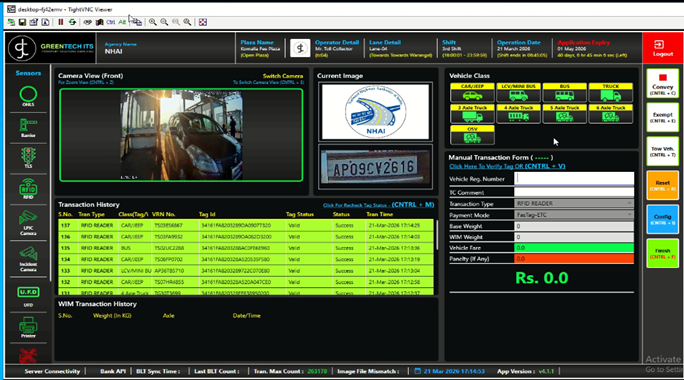Image resolution: width=684 pixels, height=380 pixels.
Task: Click the TLS traffic light icon
Action: pyautogui.click(x=28, y=156)
